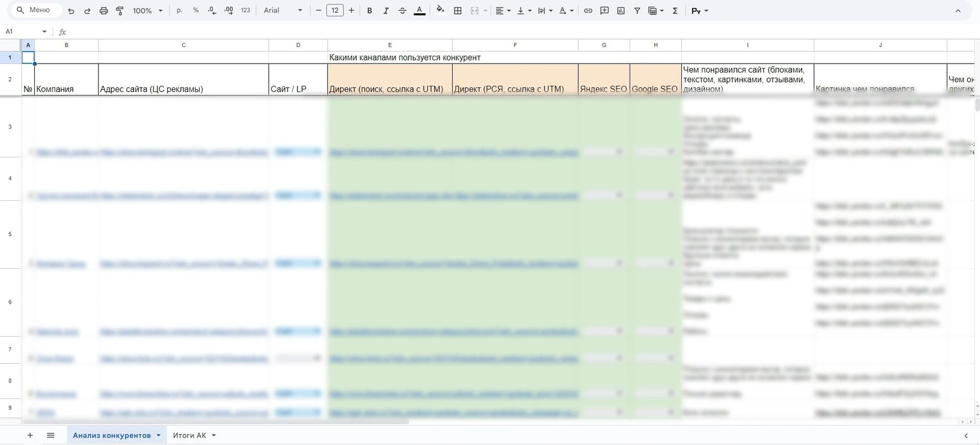Format selection as percent
The height and width of the screenshot is (445, 980).
196,10
